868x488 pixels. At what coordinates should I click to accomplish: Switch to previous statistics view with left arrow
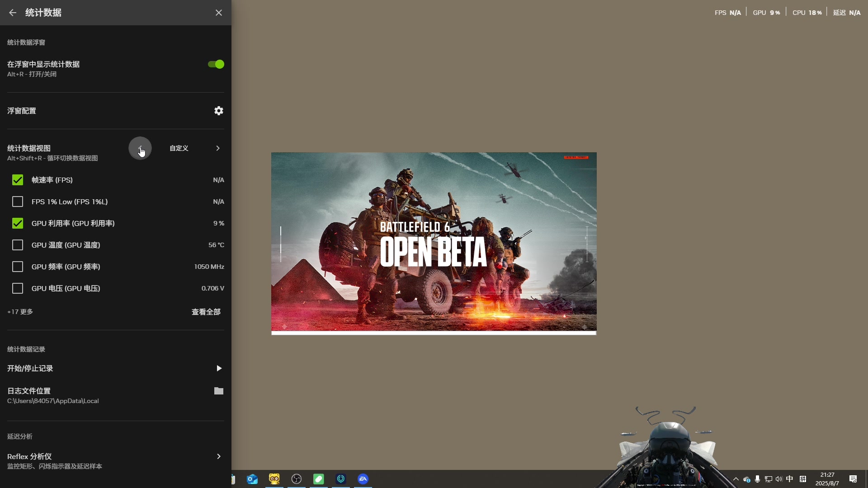pyautogui.click(x=140, y=148)
